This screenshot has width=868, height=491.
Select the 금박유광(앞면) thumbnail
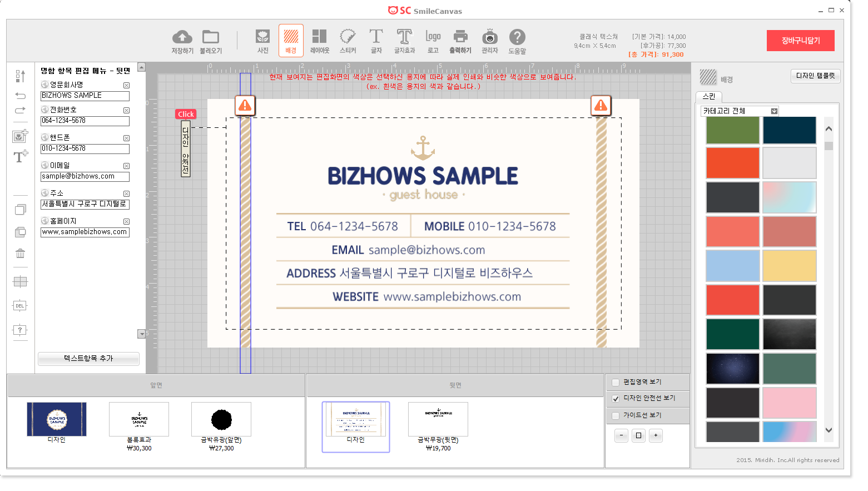tap(221, 419)
